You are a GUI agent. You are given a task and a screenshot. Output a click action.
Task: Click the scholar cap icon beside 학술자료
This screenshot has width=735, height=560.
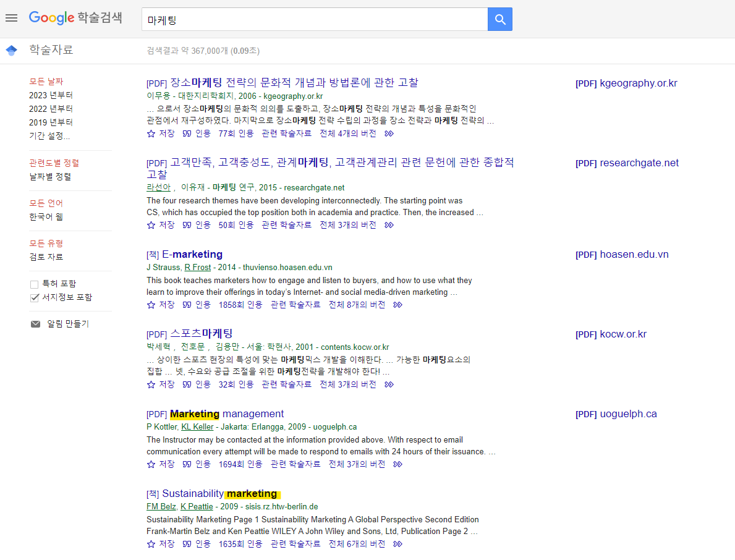11,50
